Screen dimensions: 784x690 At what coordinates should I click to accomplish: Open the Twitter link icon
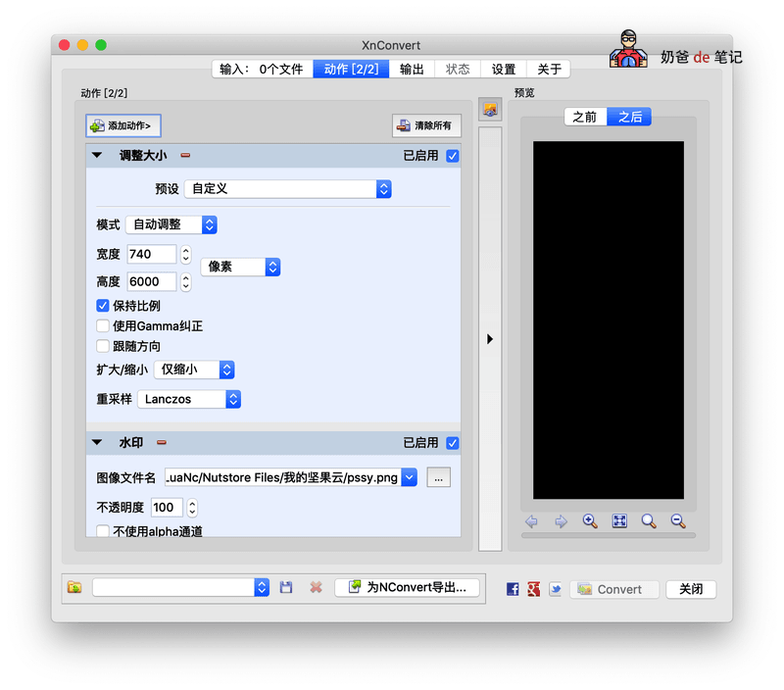click(555, 589)
